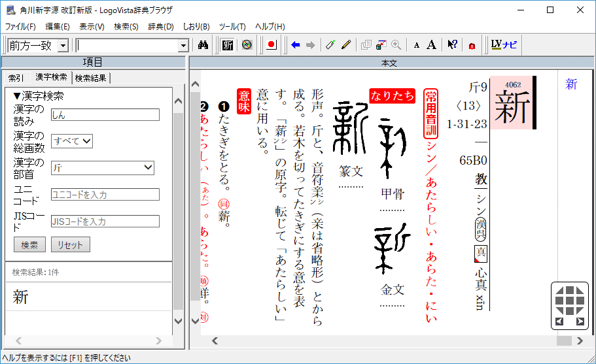Increase text size with large A icon
The width and height of the screenshot is (596, 364).
(431, 45)
